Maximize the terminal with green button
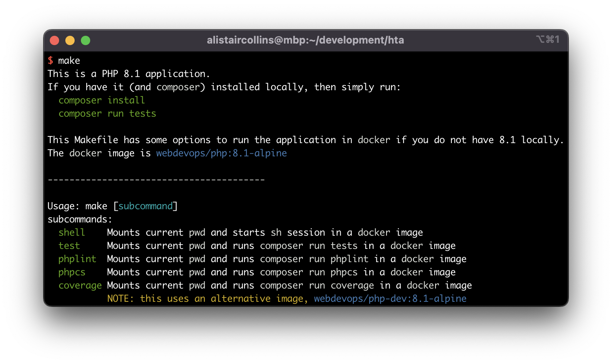The height and width of the screenshot is (364, 612). [86, 40]
